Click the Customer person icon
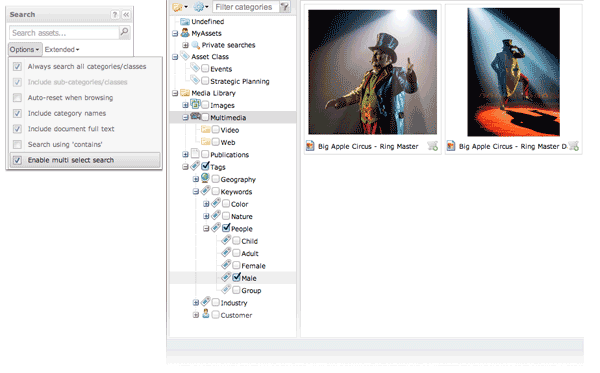Viewport: 600px width, 373px height. click(206, 314)
